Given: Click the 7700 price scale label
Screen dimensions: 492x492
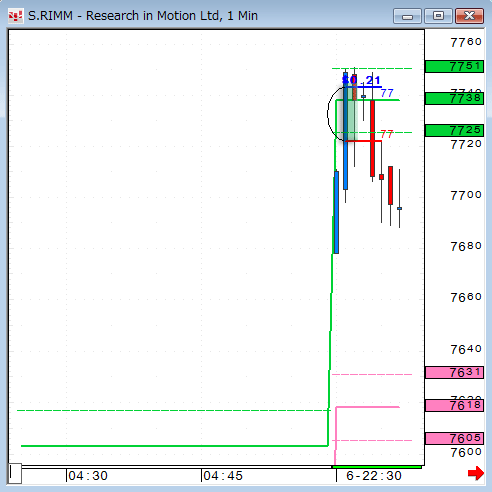Looking at the screenshot, I should pyautogui.click(x=466, y=195).
